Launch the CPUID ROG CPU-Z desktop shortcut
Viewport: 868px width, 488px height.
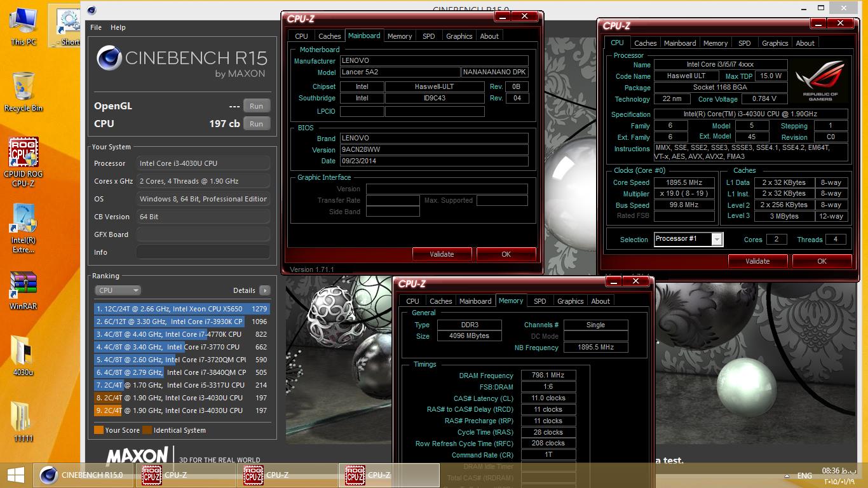coord(24,163)
